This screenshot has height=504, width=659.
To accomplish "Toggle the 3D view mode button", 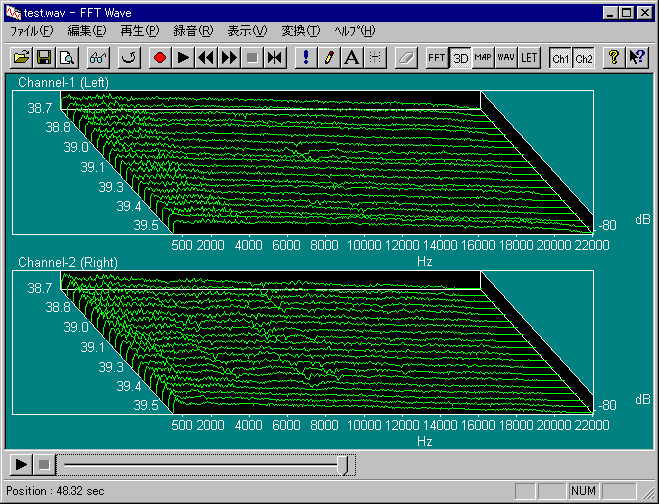I will 460,58.
